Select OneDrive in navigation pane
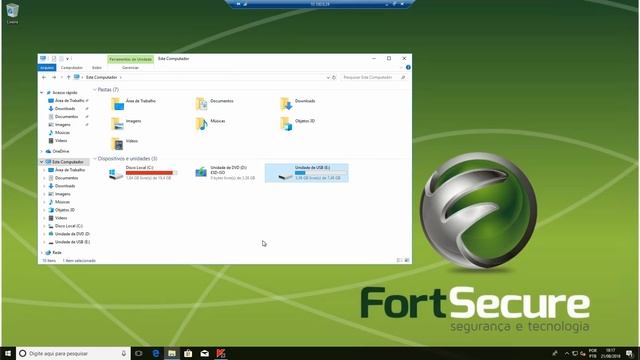Viewport: 640px width, 360px height. click(60, 151)
